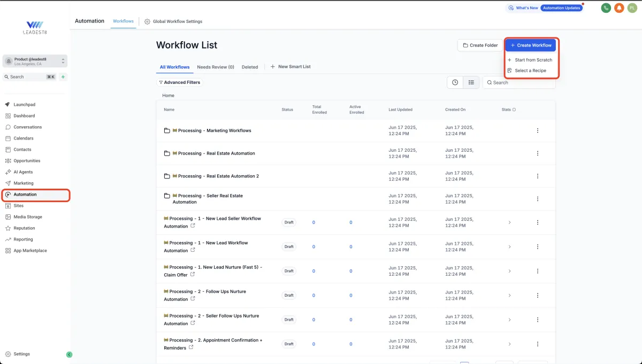The height and width of the screenshot is (364, 642).
Task: Click the green phone dialer icon
Action: pyautogui.click(x=606, y=8)
